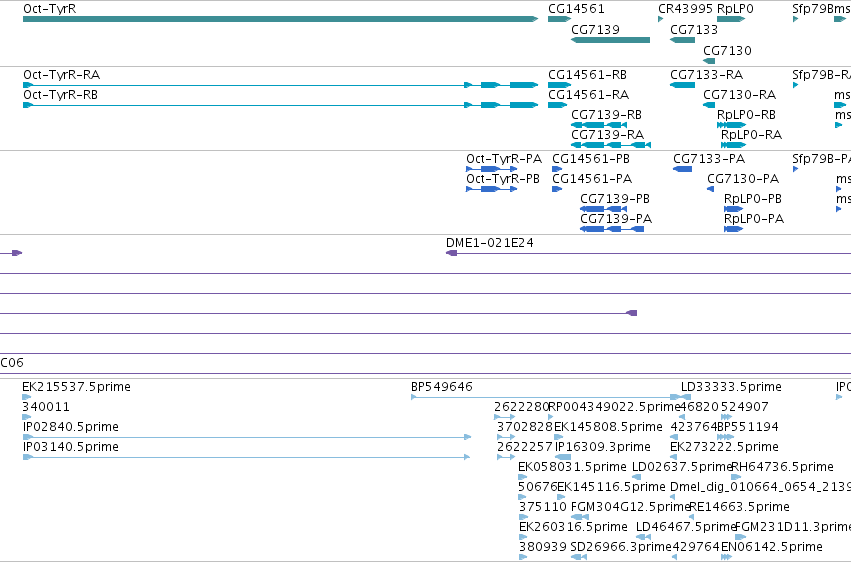Select the Oct-TyrR-PB protein label
851x562 pixels.
503,179
